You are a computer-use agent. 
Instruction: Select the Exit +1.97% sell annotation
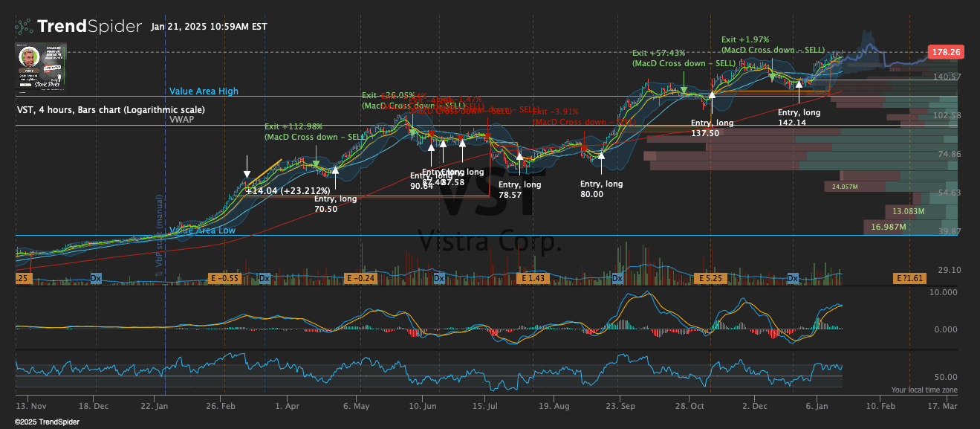click(x=773, y=45)
